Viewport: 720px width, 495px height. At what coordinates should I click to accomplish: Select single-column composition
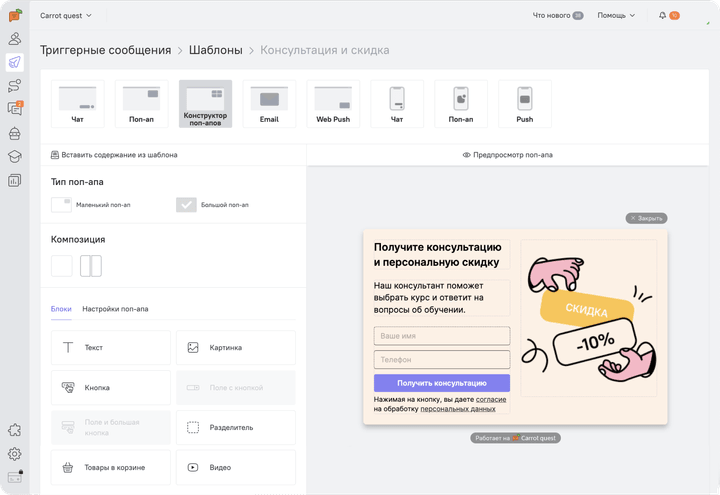tap(62, 266)
